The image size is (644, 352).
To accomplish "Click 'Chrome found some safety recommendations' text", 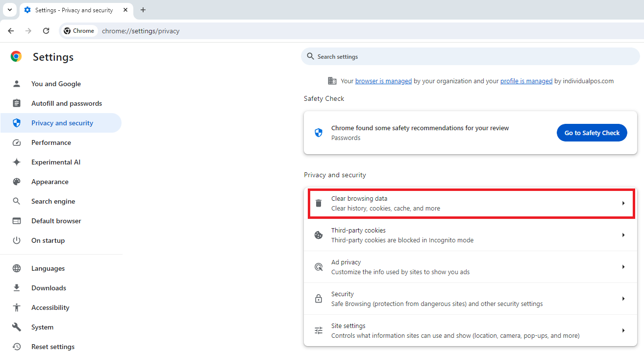I will [x=420, y=128].
